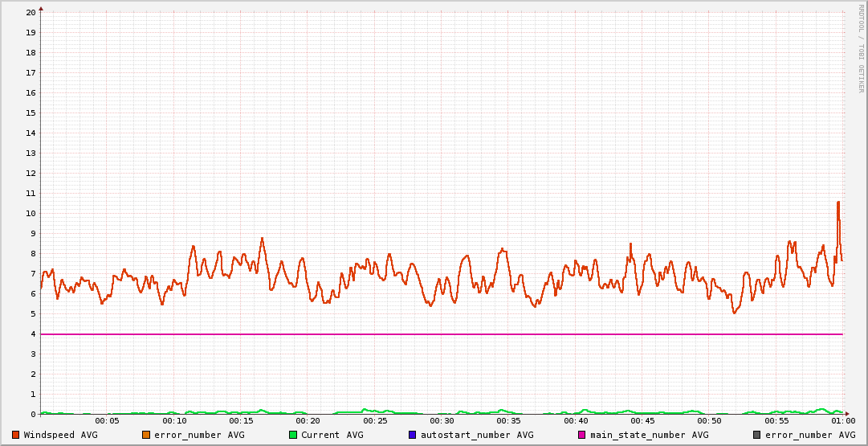
Task: Click the 00:45 time axis label
Action: tap(642, 420)
